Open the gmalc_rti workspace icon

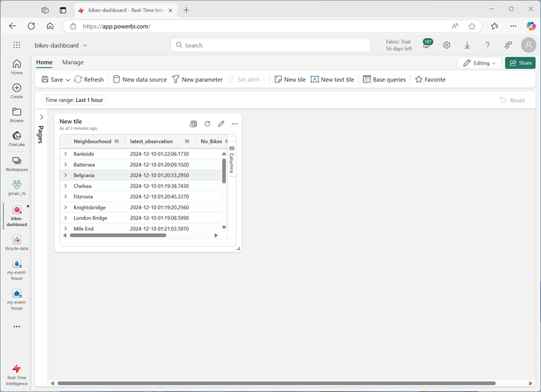click(16, 188)
